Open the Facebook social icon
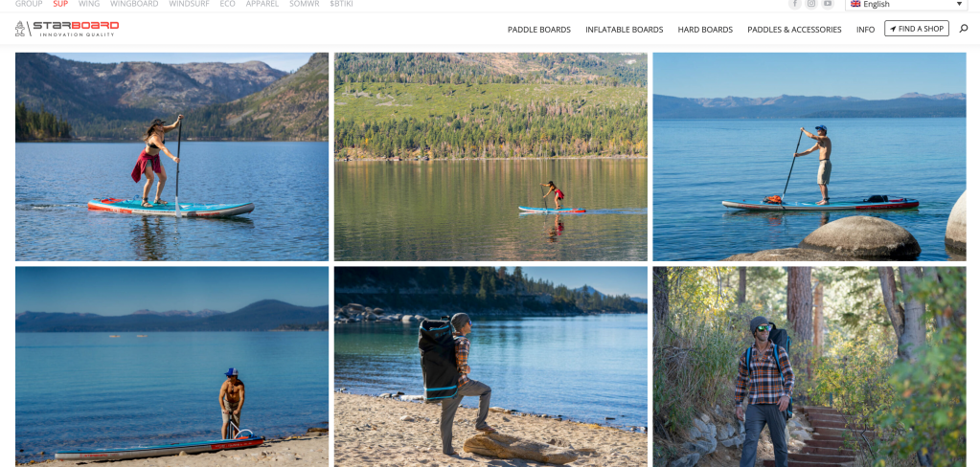The height and width of the screenshot is (467, 980). click(795, 4)
